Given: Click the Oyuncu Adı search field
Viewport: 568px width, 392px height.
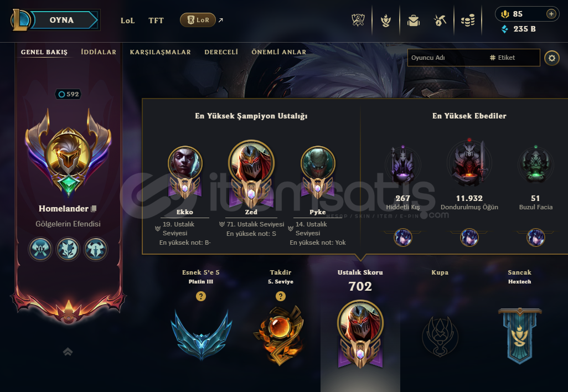Looking at the screenshot, I should [x=446, y=58].
